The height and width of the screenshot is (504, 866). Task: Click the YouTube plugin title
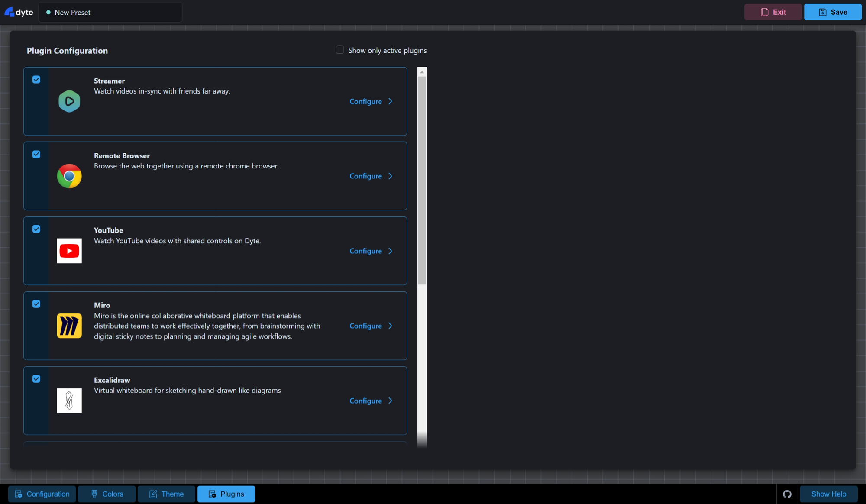tap(108, 230)
